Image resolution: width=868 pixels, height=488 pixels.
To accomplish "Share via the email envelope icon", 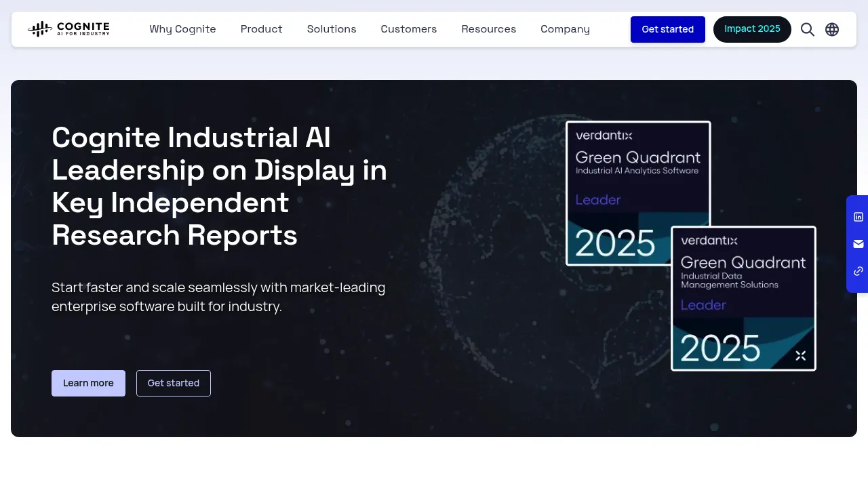I will tap(859, 244).
